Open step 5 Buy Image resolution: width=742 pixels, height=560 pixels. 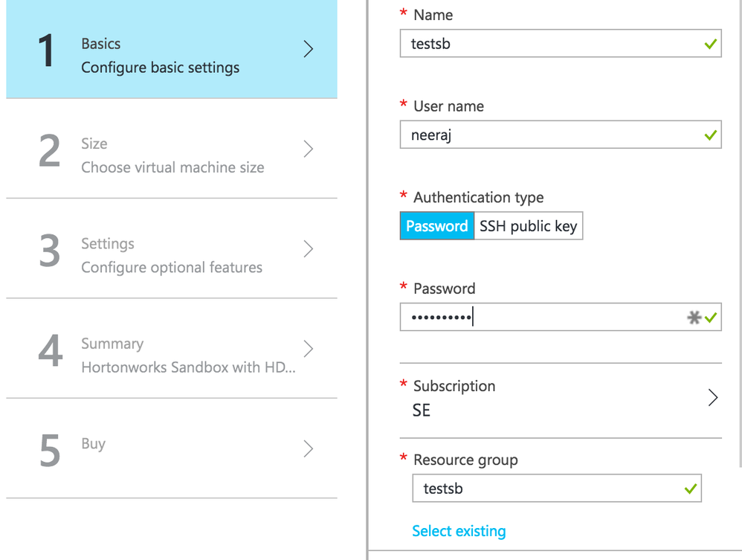coord(172,448)
